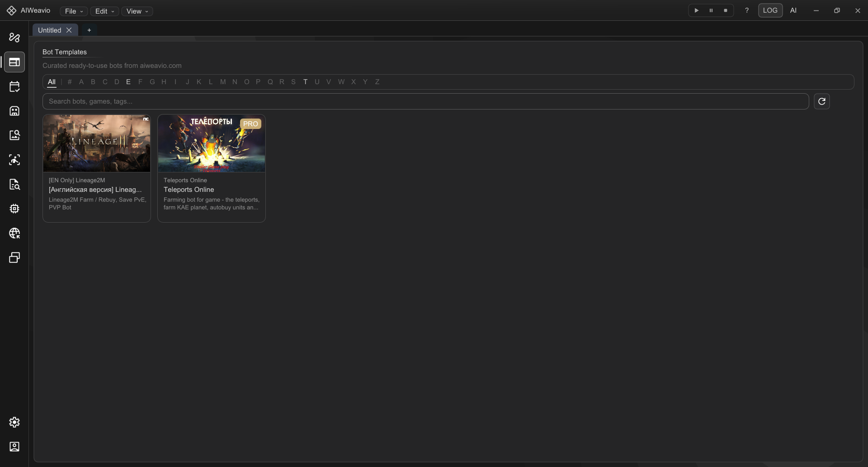This screenshot has width=868, height=467.
Task: Filter templates by letter E
Action: coord(128,82)
